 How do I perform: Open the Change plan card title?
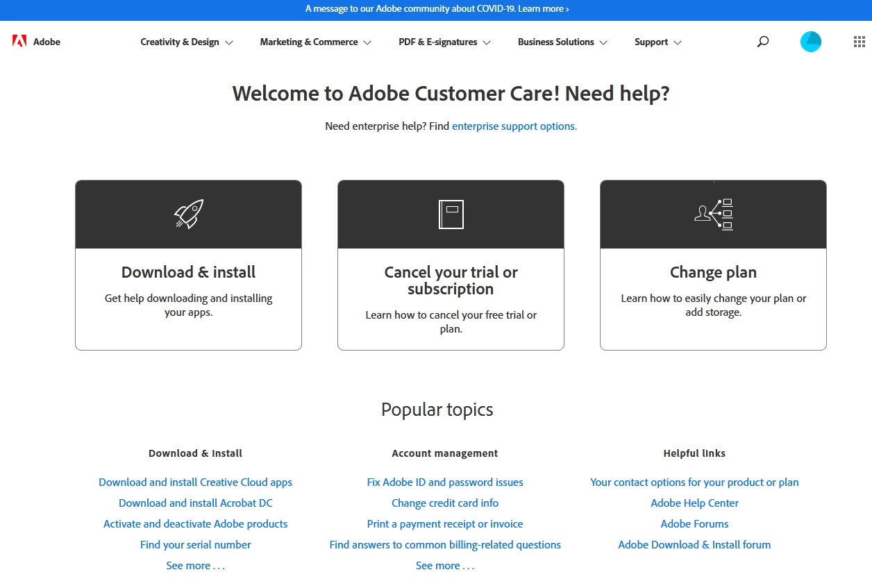(x=713, y=272)
